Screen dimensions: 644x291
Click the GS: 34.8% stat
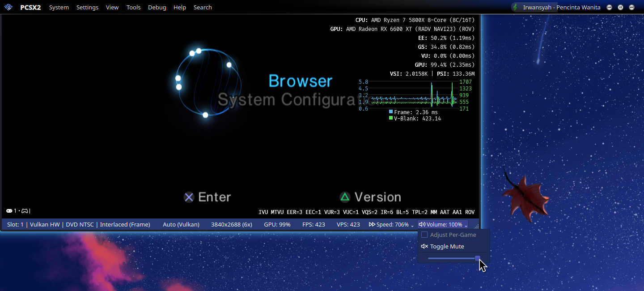click(446, 47)
